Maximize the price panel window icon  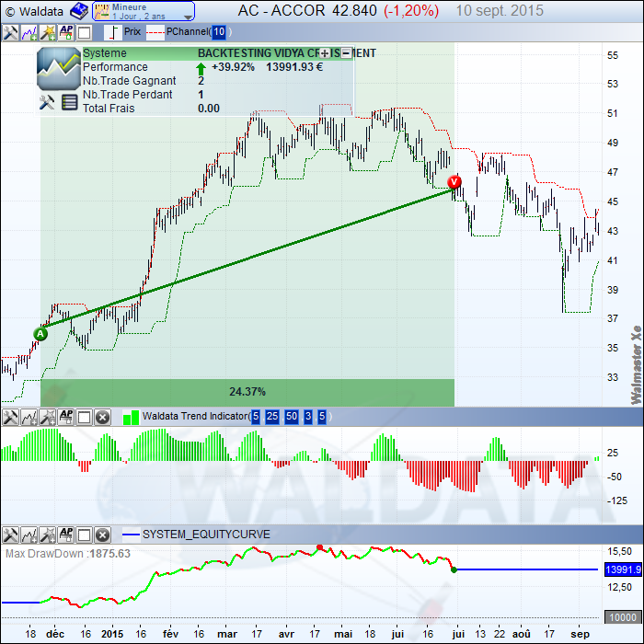(x=85, y=33)
